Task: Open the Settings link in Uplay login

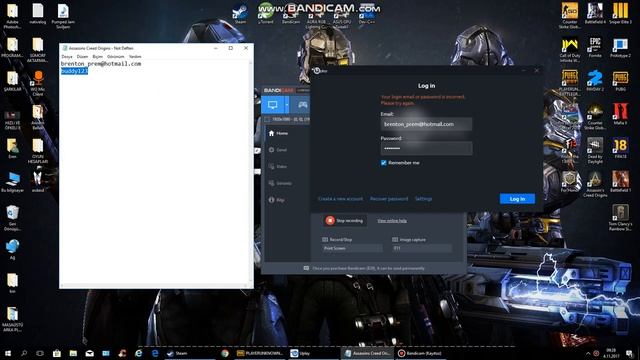Action: tap(423, 199)
